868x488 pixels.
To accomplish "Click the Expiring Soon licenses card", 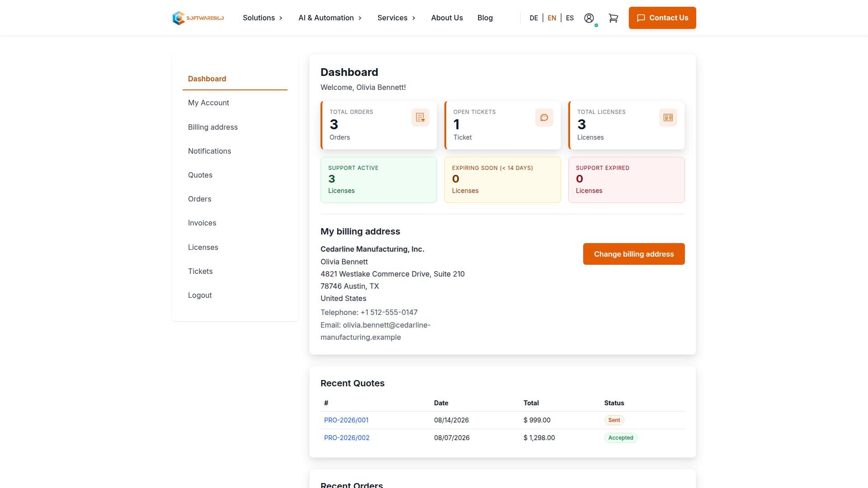I will click(503, 180).
